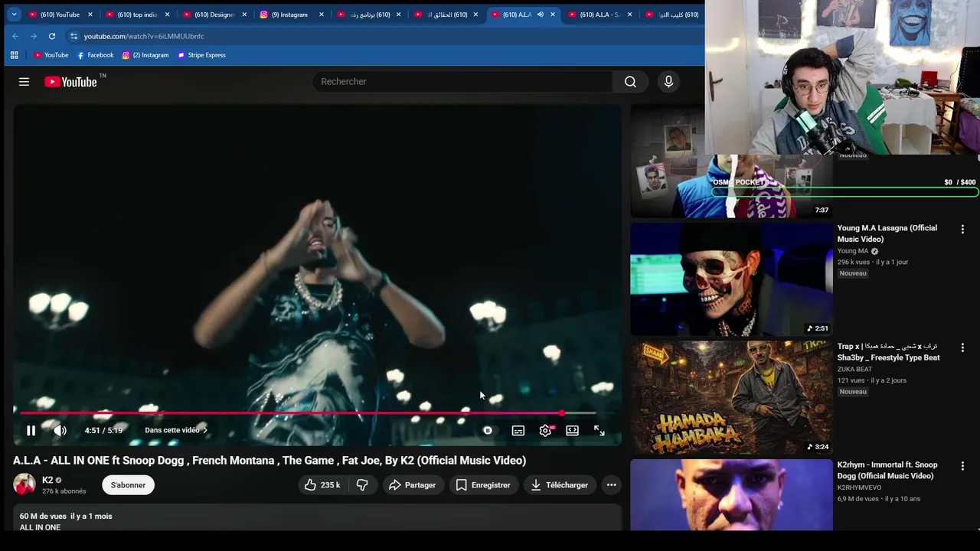Close the '(610) YouTube' tab
This screenshot has width=980, height=551.
tap(90, 15)
